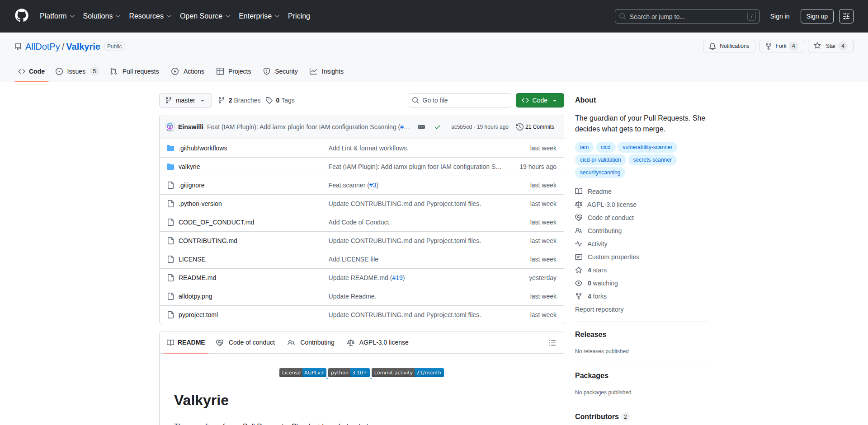Open the Activity link in About
Screen dimensions: 868x425
point(591,244)
